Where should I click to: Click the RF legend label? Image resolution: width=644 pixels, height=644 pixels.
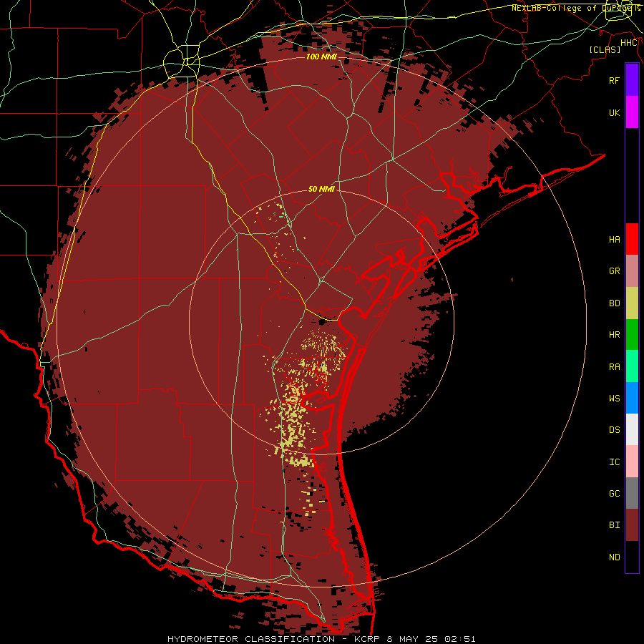[614, 80]
